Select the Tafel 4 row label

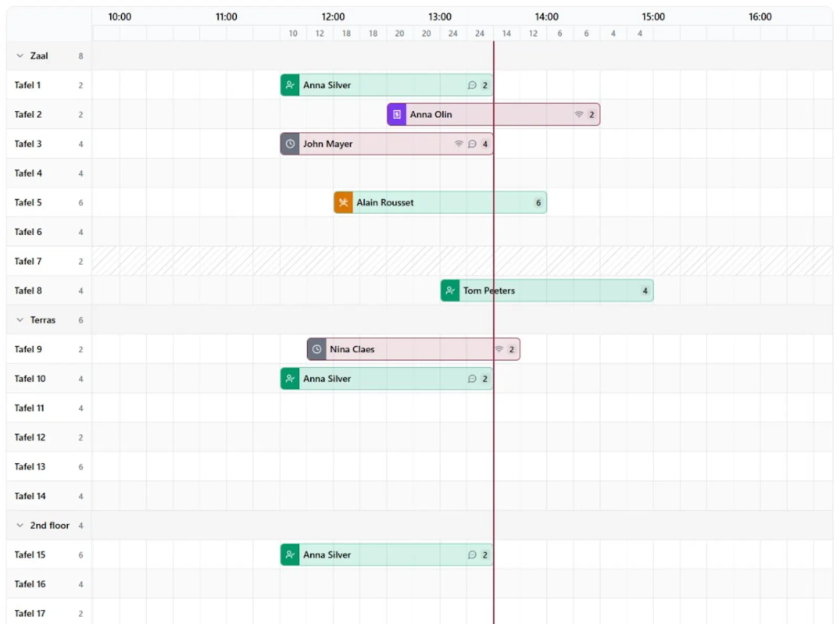click(x=28, y=173)
